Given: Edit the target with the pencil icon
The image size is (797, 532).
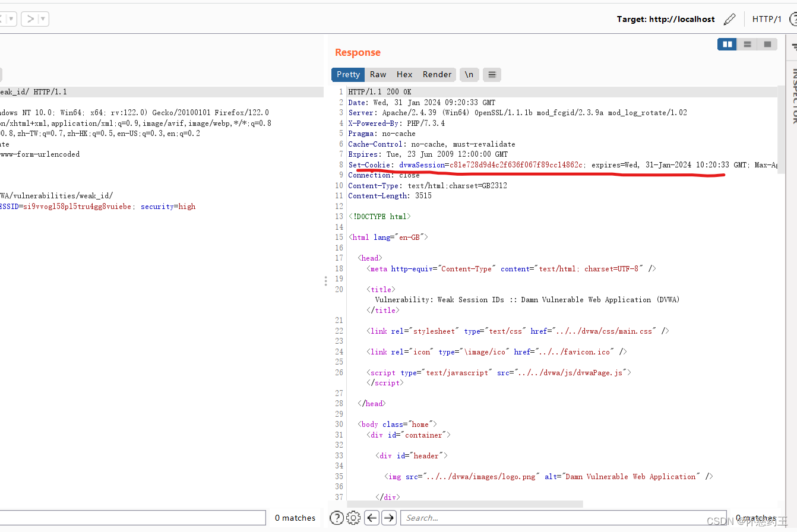Looking at the screenshot, I should pos(729,20).
